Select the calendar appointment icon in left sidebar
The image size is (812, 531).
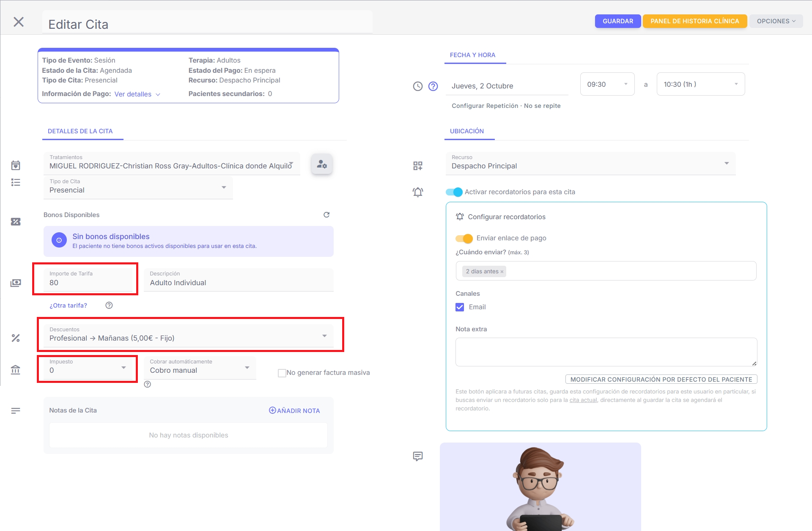tap(16, 165)
